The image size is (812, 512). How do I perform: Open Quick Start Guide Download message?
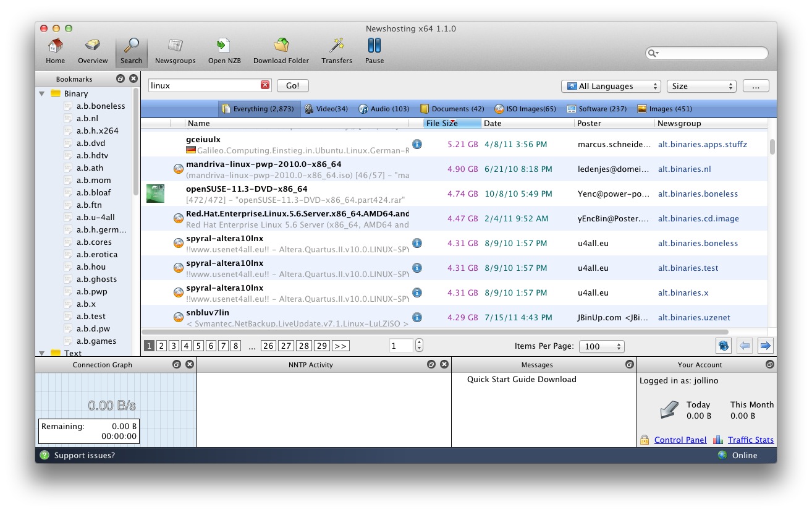(522, 380)
